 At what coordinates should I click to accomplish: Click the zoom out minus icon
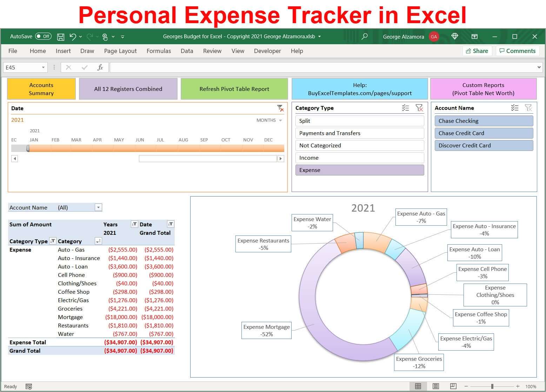coord(466,386)
